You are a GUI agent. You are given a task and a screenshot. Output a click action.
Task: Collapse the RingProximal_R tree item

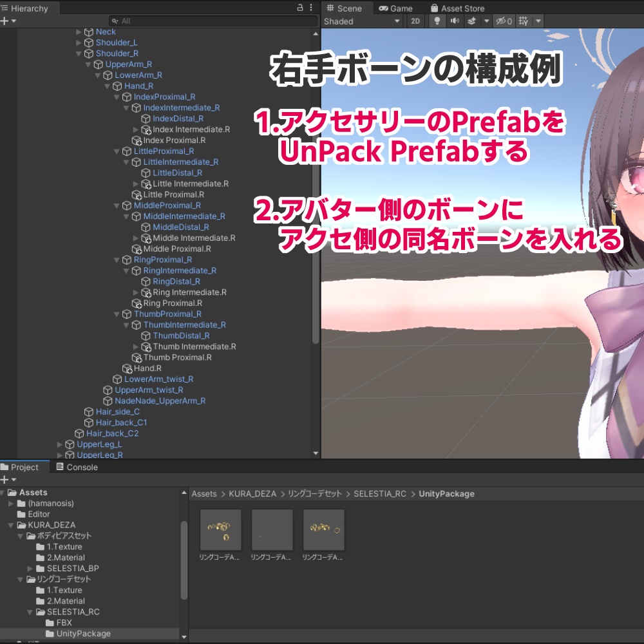click(x=117, y=260)
